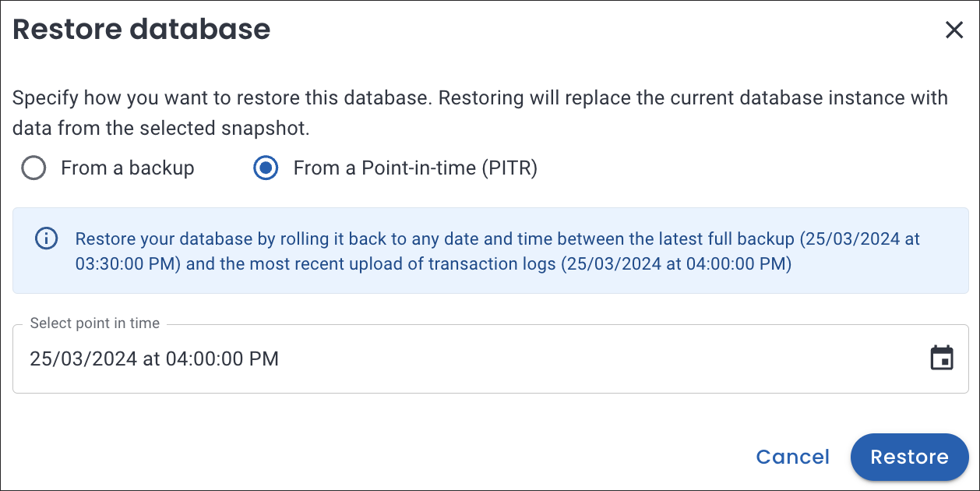This screenshot has width=980, height=491.
Task: Click the "Restore database" dialog title
Action: pos(142,30)
